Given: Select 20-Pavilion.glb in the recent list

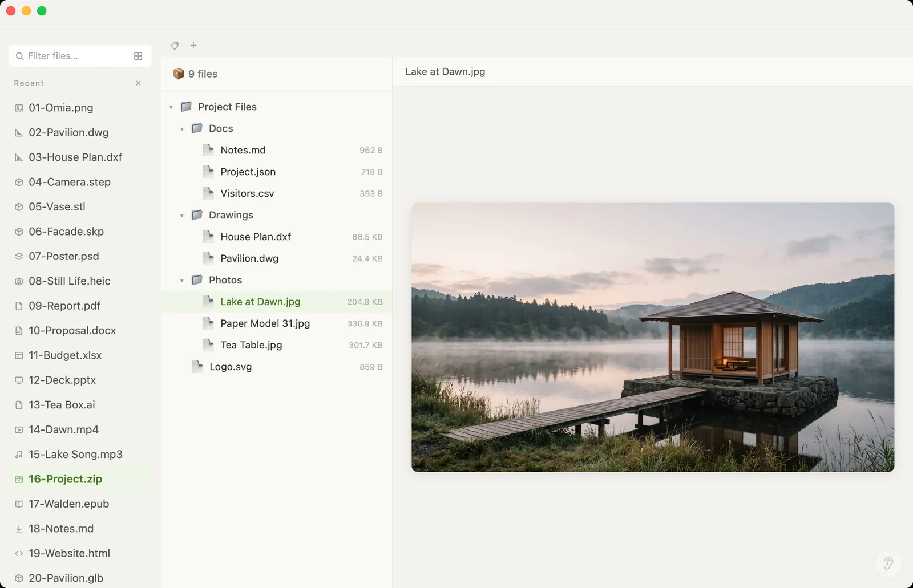Looking at the screenshot, I should (x=80, y=578).
